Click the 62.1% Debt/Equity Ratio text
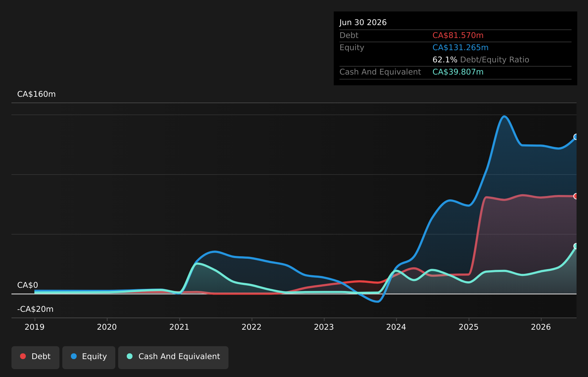588x377 pixels. point(481,60)
